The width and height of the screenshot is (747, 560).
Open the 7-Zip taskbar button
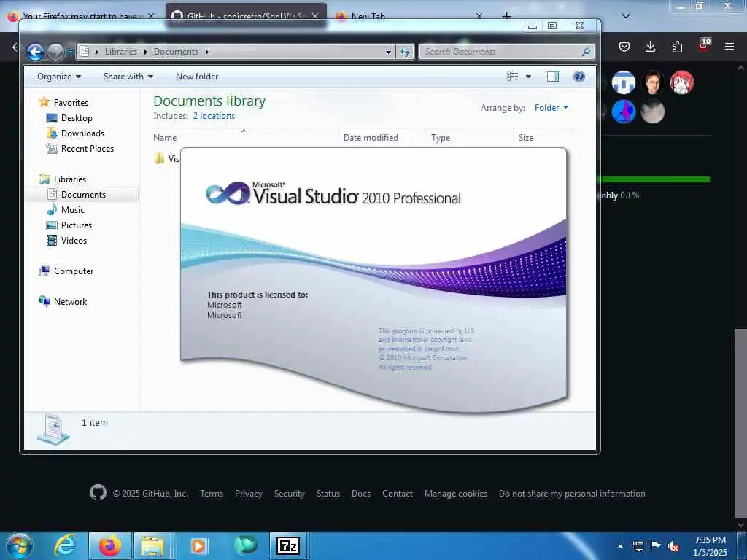point(288,545)
